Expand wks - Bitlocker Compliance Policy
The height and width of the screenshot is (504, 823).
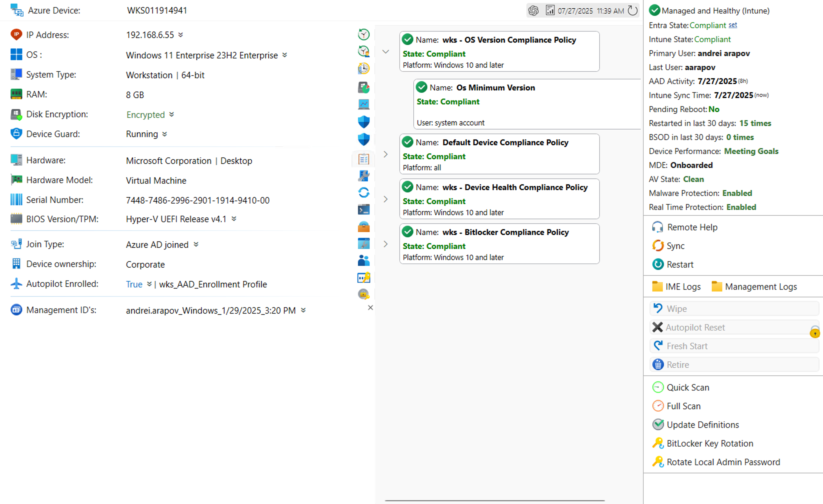[385, 244]
